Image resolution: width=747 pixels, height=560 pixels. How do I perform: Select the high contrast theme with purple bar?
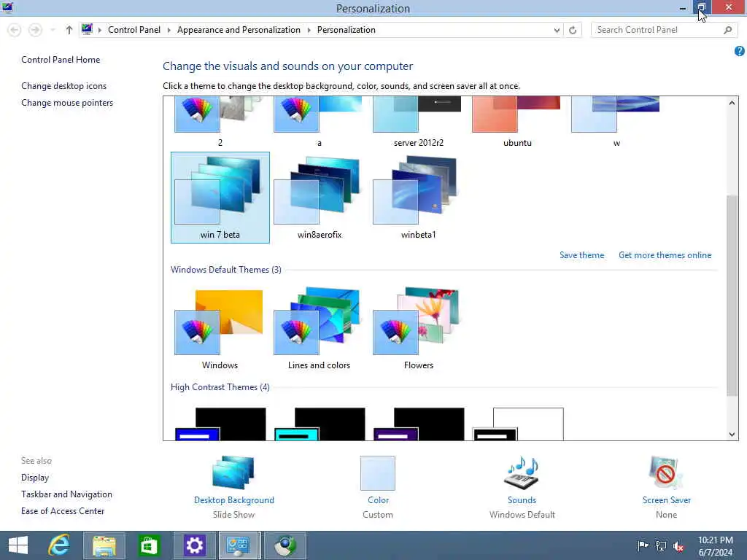(x=418, y=424)
